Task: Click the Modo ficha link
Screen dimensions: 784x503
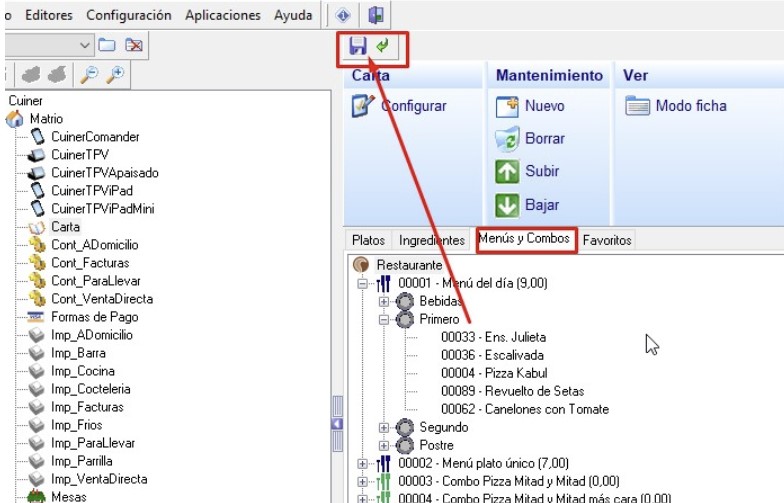Action: pos(691,106)
